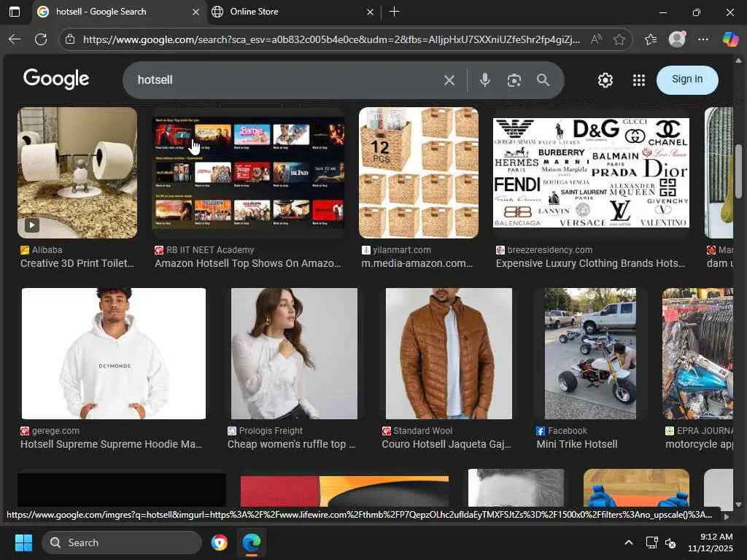Open the luxury brand logos image

pyautogui.click(x=591, y=172)
